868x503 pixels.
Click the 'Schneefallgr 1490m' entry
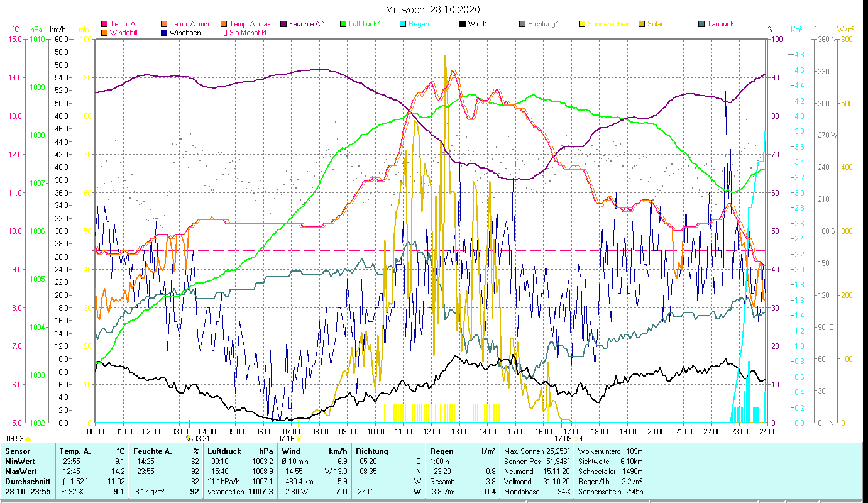click(610, 472)
